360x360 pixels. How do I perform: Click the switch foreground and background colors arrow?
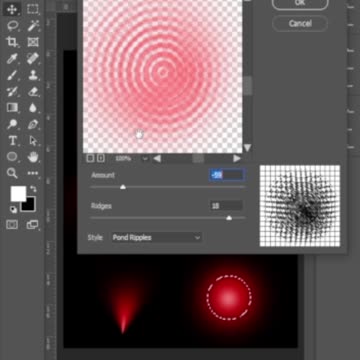33,189
